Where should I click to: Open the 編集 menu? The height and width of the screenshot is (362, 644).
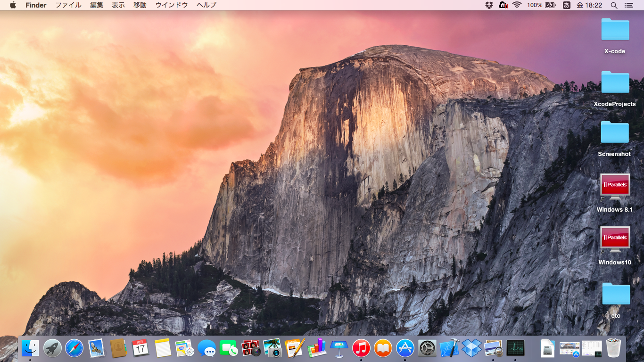(97, 5)
